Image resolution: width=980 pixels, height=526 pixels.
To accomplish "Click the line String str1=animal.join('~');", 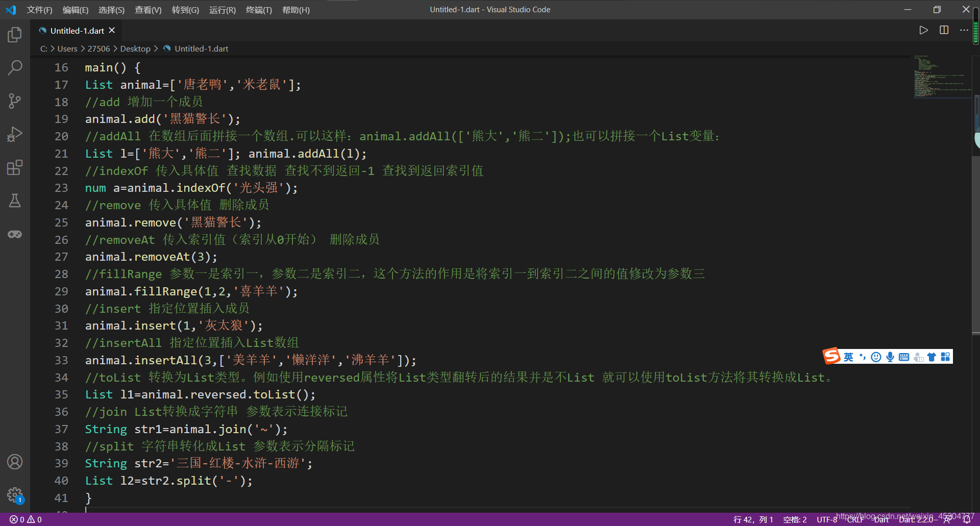I will (186, 429).
